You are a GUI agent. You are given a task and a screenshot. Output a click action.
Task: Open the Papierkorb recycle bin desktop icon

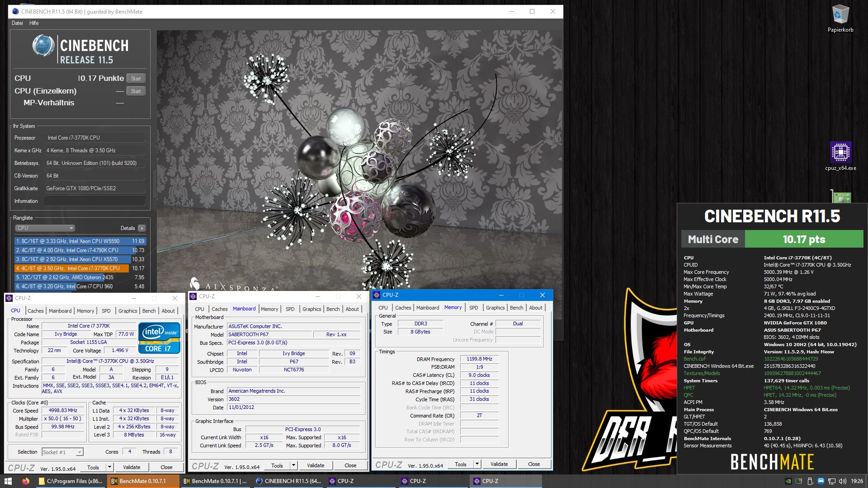click(840, 19)
